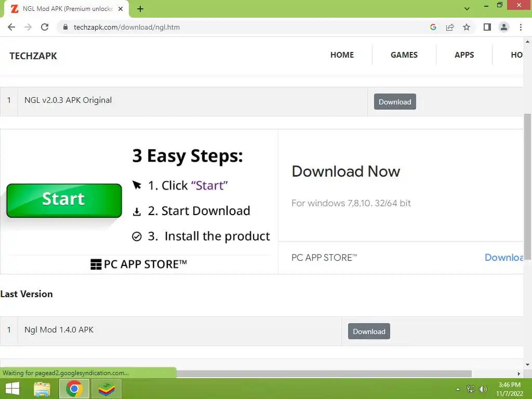Open a new tab with plus button

pos(140,9)
